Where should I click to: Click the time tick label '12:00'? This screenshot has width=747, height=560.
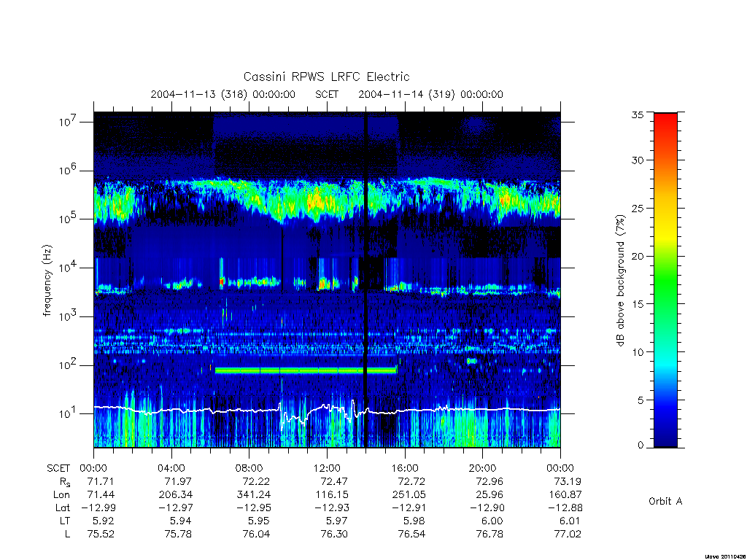[327, 468]
